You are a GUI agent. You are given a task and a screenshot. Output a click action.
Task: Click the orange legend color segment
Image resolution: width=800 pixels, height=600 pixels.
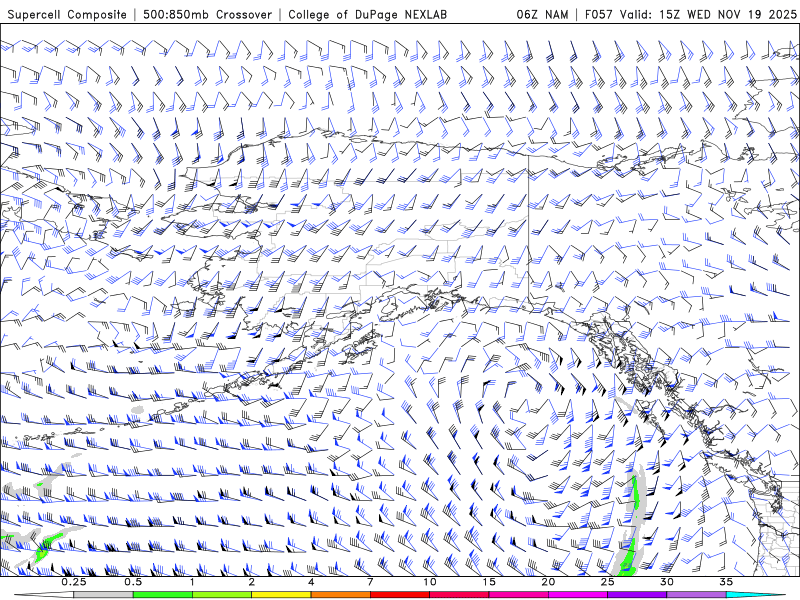(340, 595)
